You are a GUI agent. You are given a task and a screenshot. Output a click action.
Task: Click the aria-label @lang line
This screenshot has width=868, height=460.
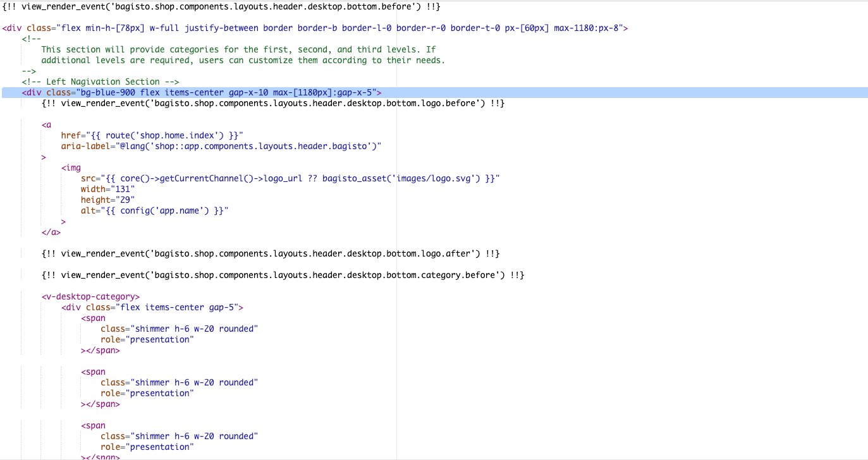(221, 146)
